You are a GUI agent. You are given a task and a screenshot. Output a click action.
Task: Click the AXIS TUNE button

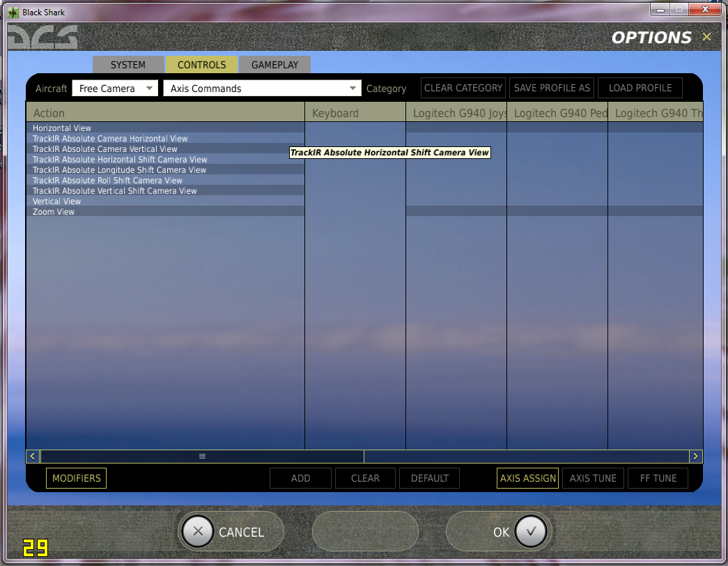point(593,478)
